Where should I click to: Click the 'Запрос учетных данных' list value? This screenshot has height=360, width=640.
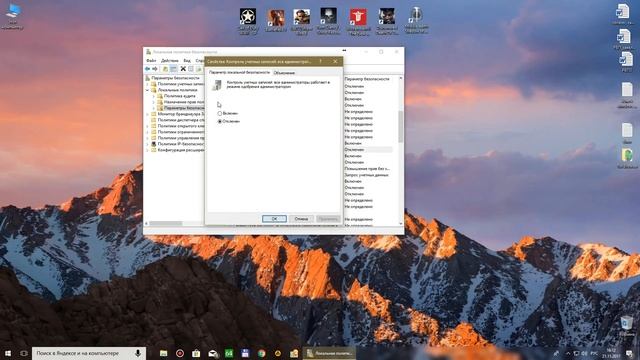coord(367,175)
